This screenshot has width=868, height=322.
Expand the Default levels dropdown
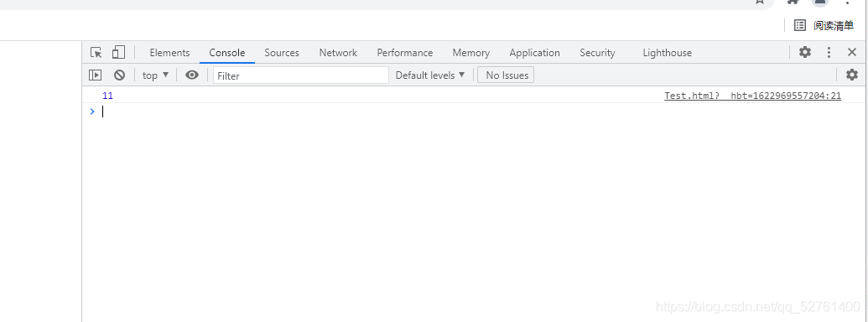[430, 75]
